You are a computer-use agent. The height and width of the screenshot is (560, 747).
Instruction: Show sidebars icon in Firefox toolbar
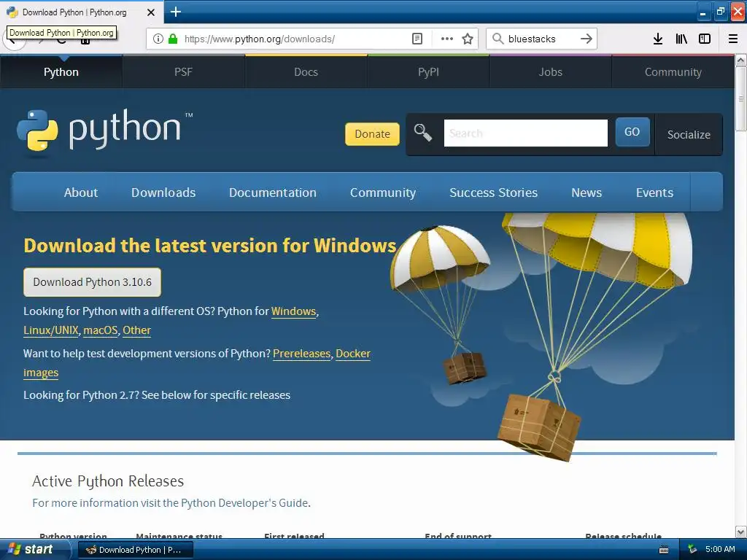point(705,39)
